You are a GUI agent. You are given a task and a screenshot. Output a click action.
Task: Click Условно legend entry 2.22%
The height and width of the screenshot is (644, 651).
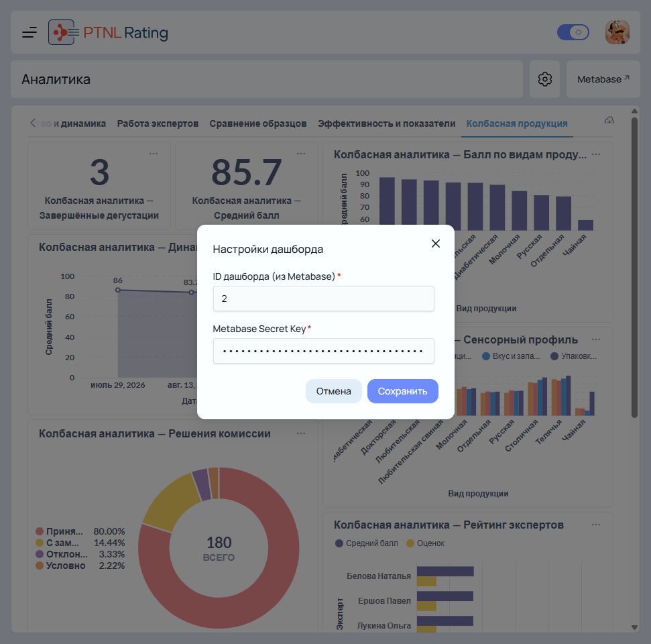click(x=80, y=566)
